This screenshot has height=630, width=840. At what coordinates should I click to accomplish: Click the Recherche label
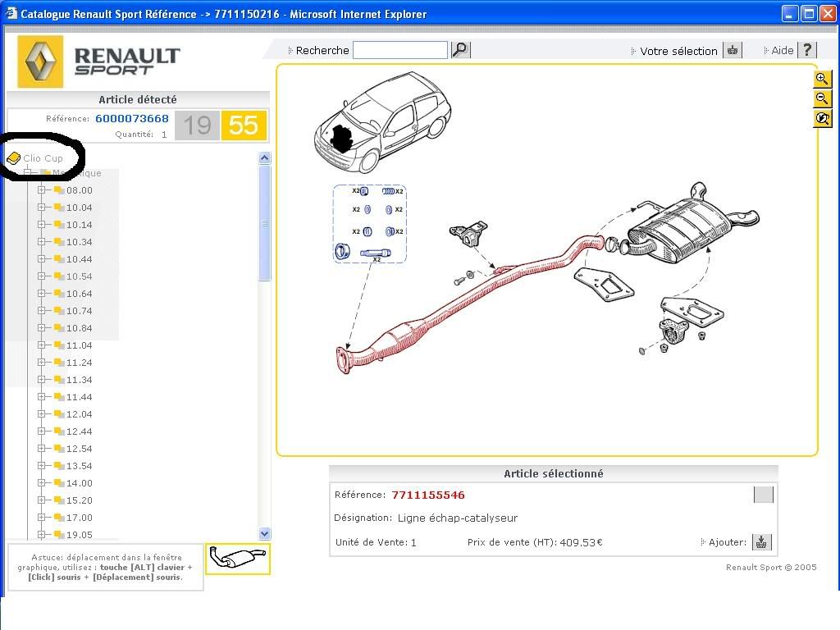click(322, 50)
